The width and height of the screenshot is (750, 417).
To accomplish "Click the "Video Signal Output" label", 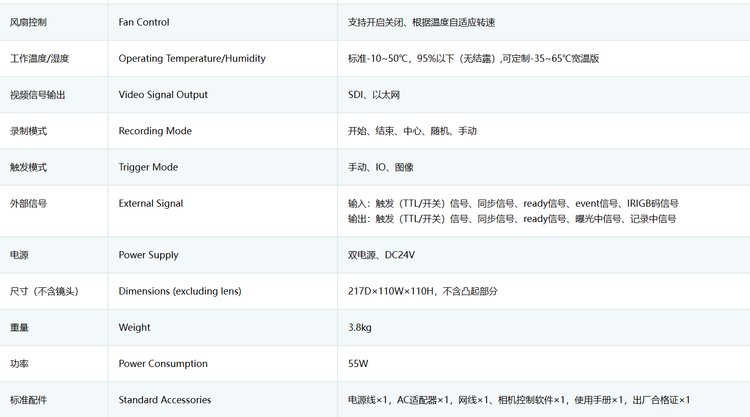I will click(x=163, y=95).
